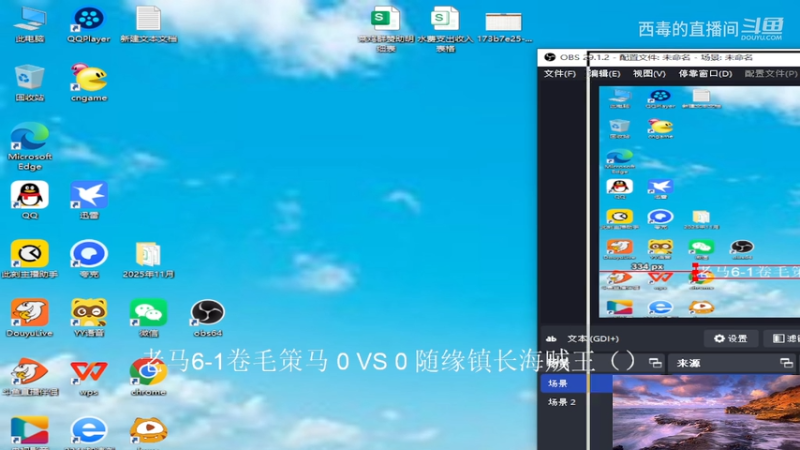Open the 迅雷 download manager icon

point(89,200)
